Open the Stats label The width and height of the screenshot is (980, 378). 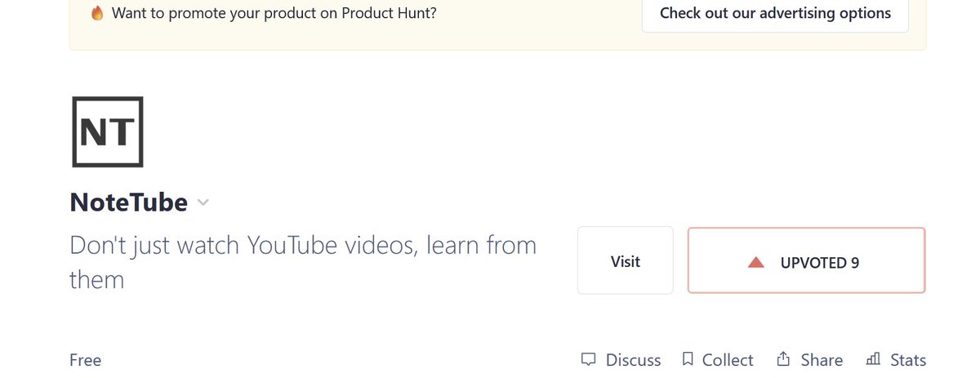click(908, 360)
